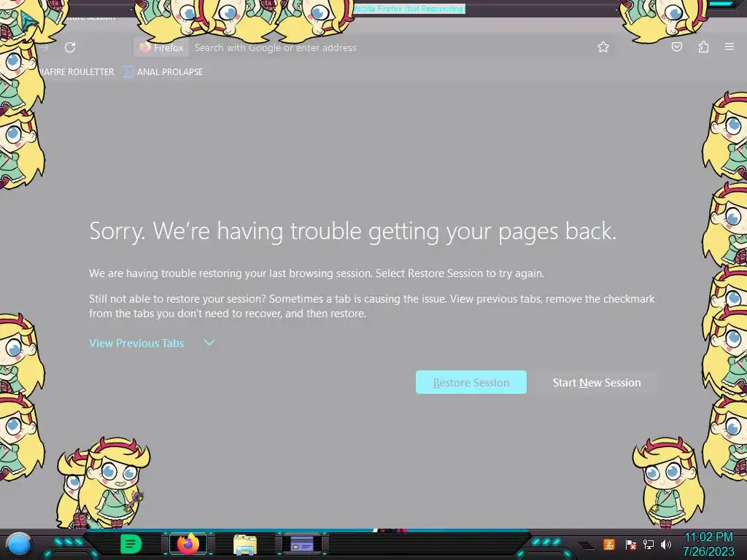This screenshot has height=560, width=747.
Task: Open File Explorer from the taskbar
Action: [245, 544]
